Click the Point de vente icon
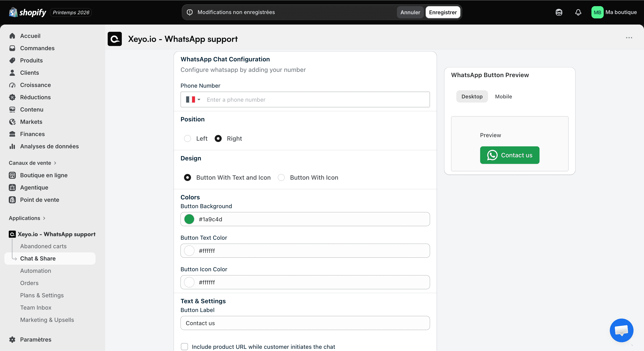The height and width of the screenshot is (351, 644). [x=12, y=200]
